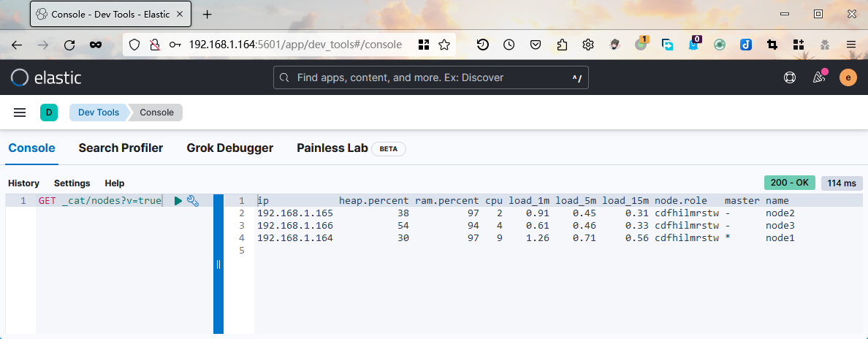
Task: Open the newsfeed notifications icon
Action: tap(819, 77)
